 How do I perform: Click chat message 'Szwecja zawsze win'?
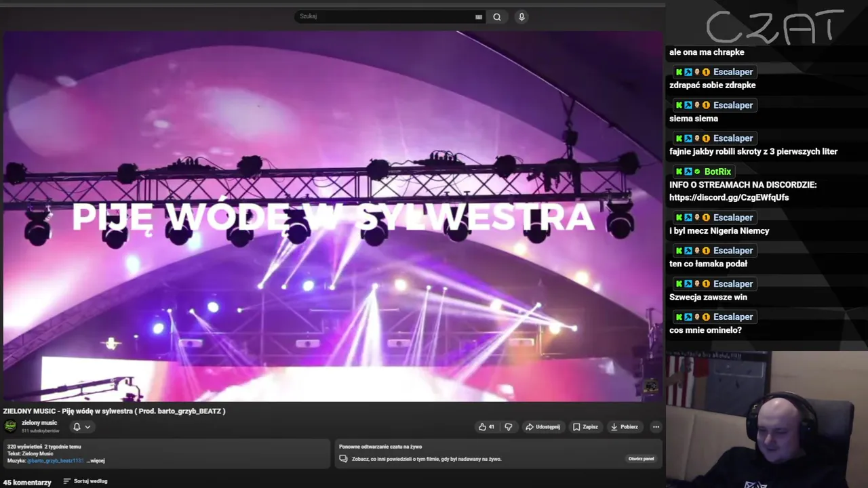click(708, 298)
